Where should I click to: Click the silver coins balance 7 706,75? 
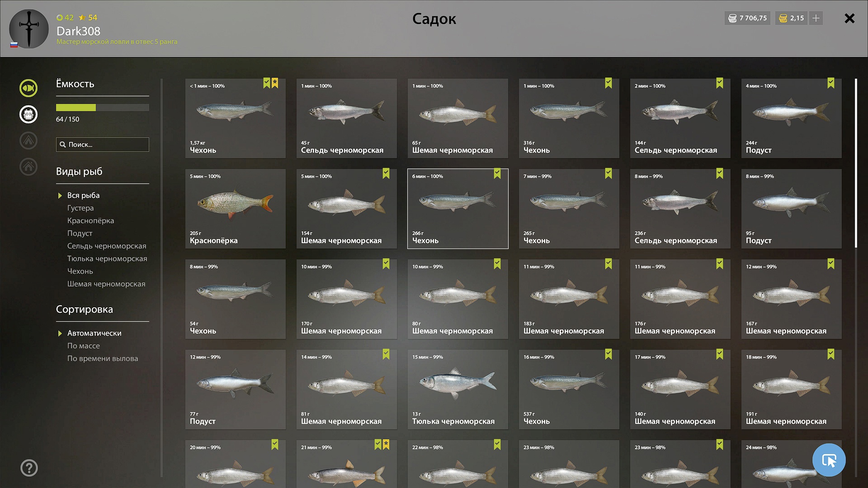click(x=748, y=18)
